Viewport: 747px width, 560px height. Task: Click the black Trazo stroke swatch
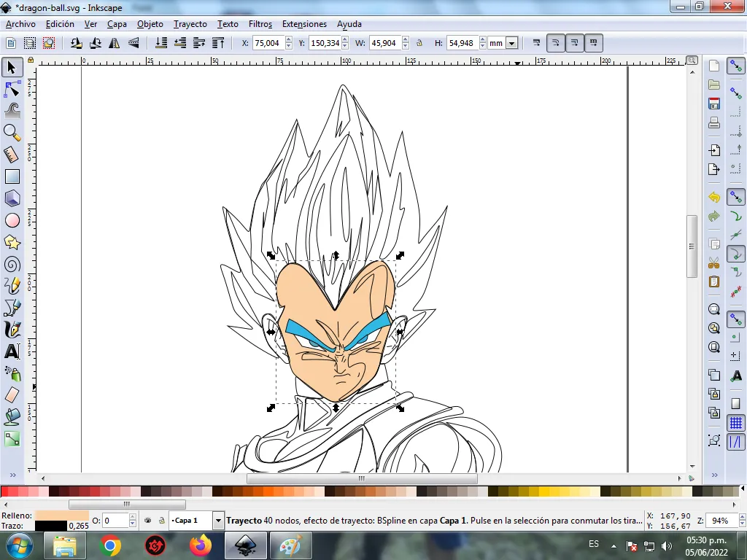coord(51,526)
